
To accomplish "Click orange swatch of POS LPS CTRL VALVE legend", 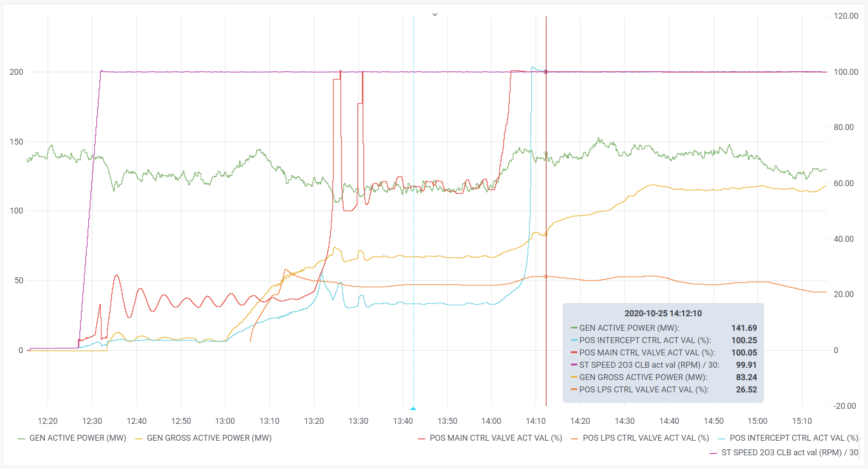I will click(x=575, y=438).
